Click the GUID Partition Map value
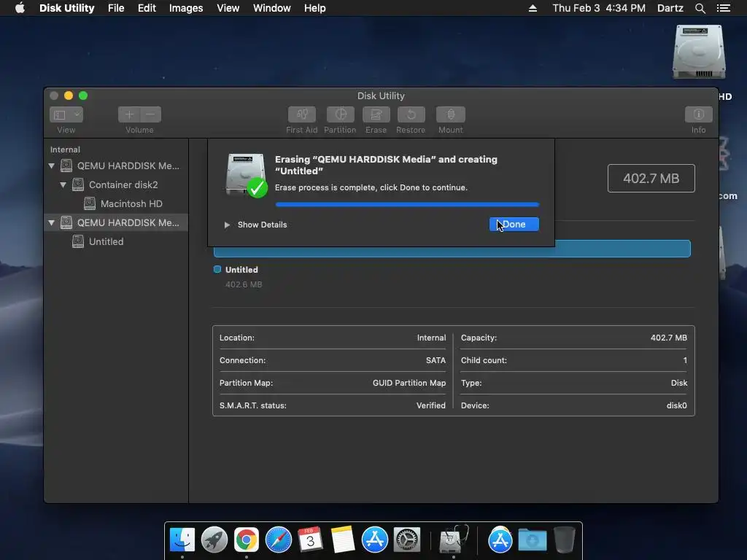747x560 pixels. tap(409, 383)
